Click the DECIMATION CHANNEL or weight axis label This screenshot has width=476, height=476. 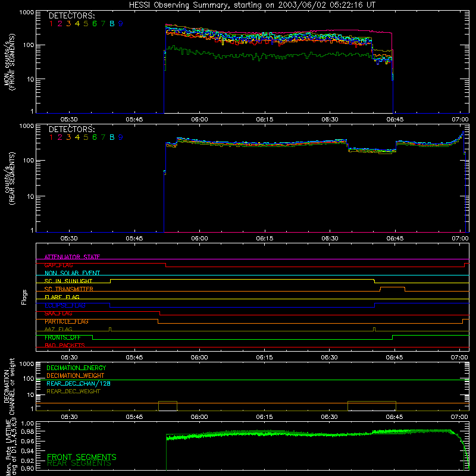coord(10,387)
